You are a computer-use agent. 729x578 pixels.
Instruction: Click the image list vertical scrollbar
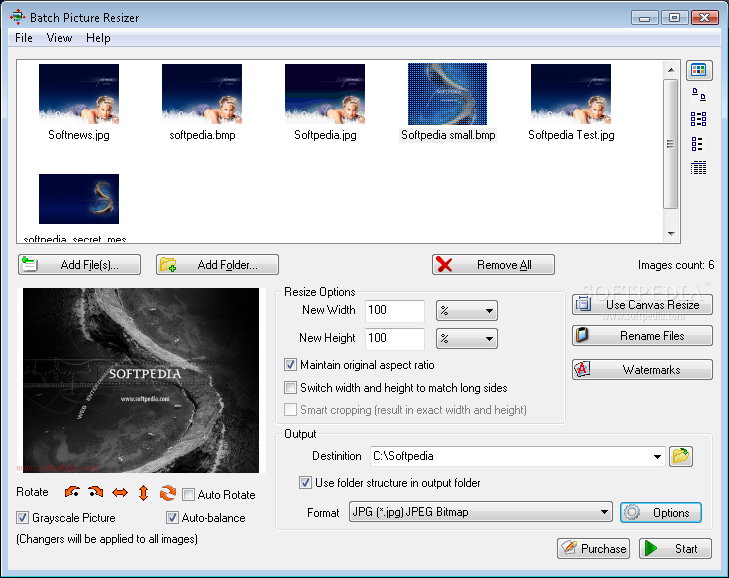tap(670, 144)
